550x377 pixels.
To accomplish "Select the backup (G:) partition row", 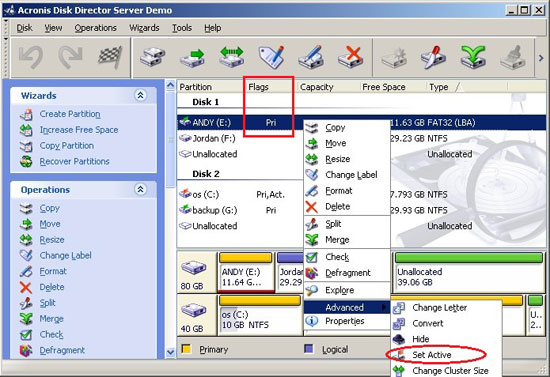I will coord(240,210).
